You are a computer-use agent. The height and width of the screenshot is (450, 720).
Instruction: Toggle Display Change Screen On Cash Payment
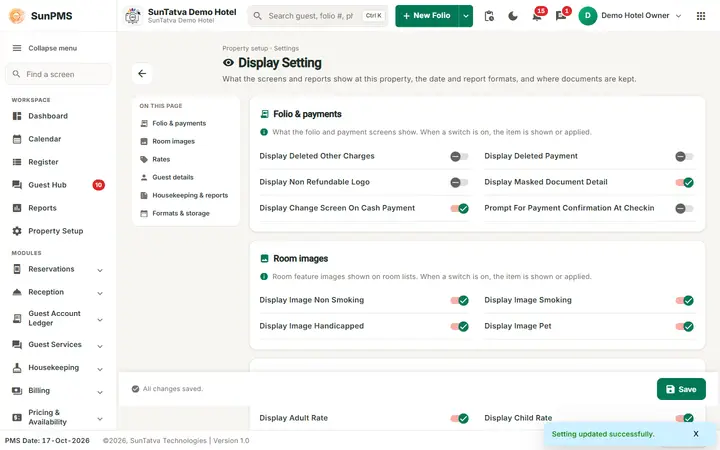pos(459,208)
